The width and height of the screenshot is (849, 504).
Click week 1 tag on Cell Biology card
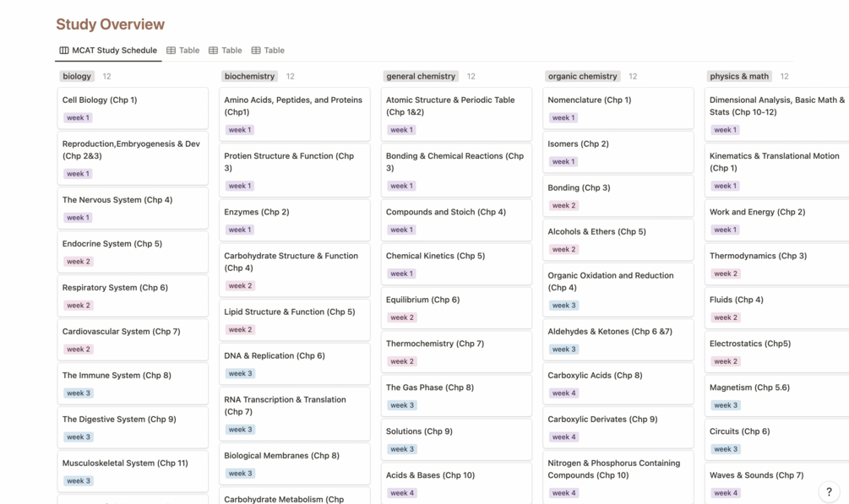[x=78, y=117]
